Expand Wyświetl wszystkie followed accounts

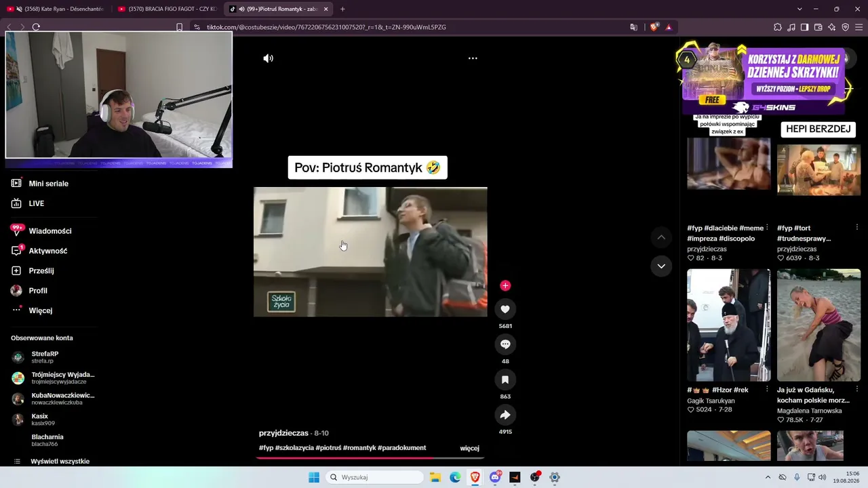[x=52, y=462]
